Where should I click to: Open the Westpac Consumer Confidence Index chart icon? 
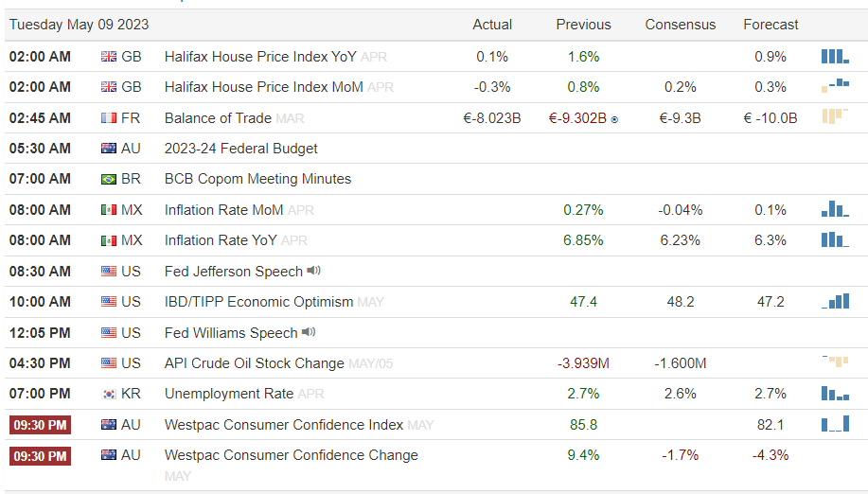pos(834,425)
